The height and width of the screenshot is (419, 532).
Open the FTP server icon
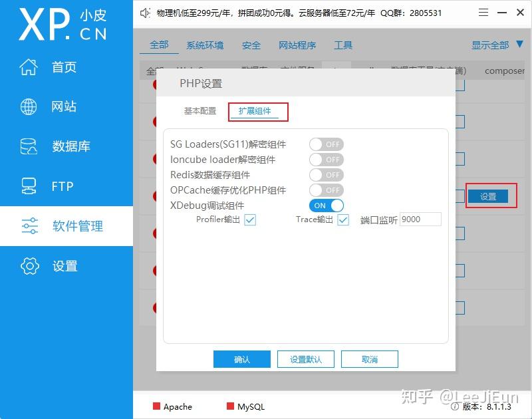[29, 186]
